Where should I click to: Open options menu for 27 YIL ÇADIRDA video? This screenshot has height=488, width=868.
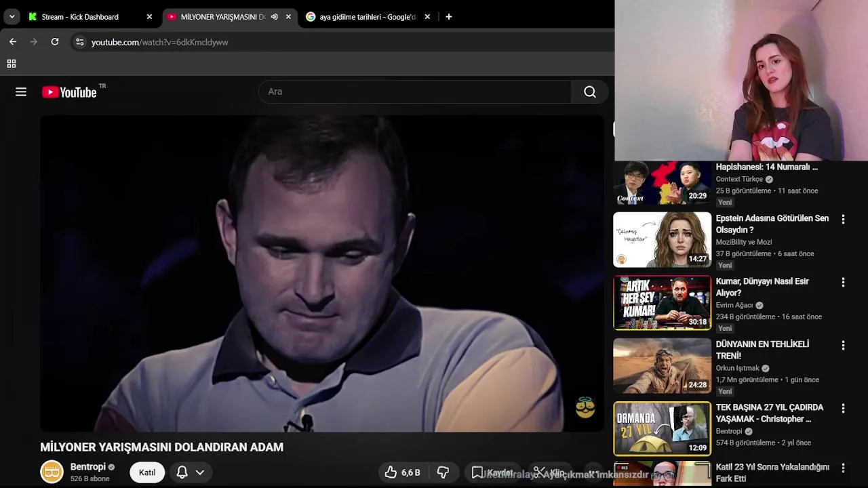pos(843,409)
